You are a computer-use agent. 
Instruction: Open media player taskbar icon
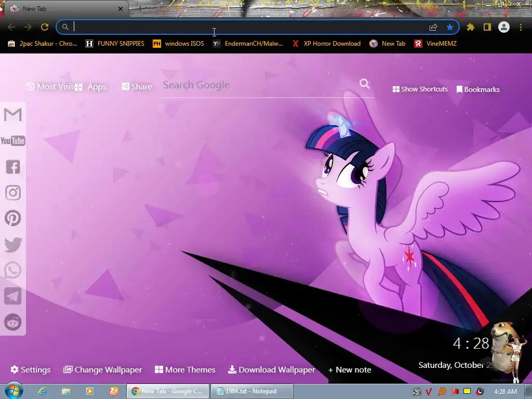point(89,391)
